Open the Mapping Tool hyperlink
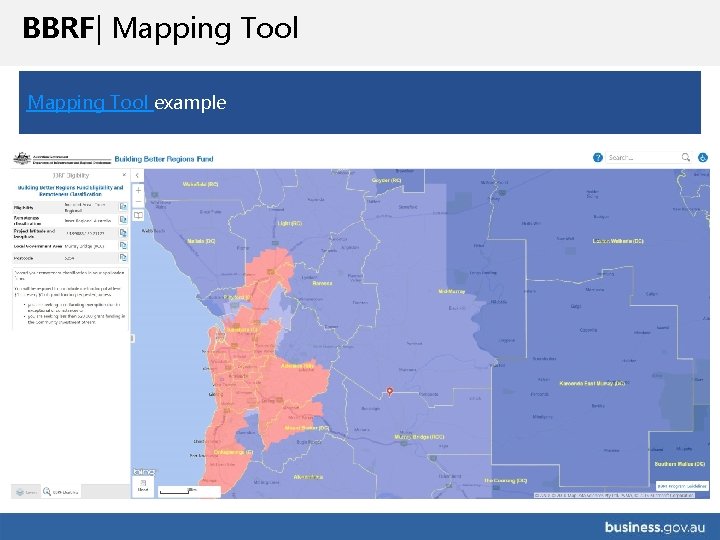The image size is (720, 540). point(90,102)
